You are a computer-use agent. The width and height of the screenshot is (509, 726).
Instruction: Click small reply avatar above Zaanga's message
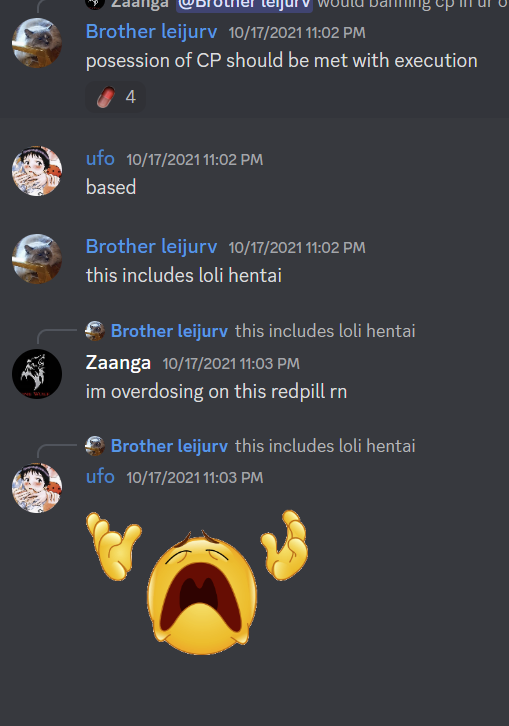coord(94,331)
